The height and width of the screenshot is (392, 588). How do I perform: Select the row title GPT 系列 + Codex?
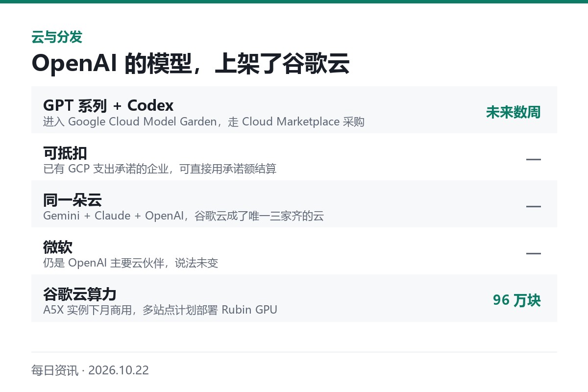pos(108,105)
